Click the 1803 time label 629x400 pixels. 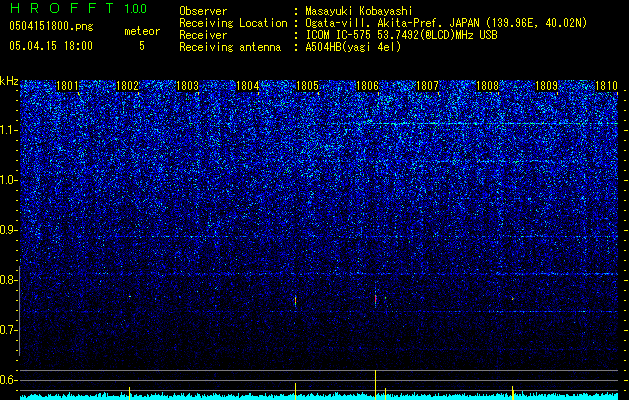tap(187, 86)
